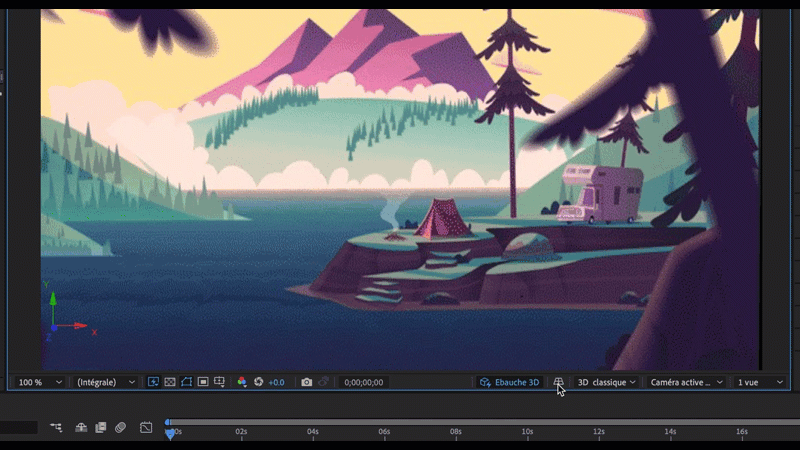Toggle the fast previews icon

click(153, 382)
